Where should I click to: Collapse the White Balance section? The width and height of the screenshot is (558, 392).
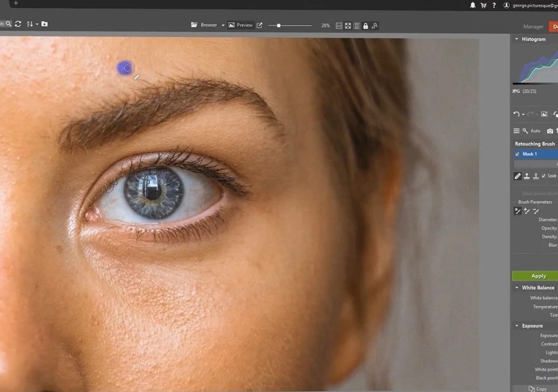click(516, 287)
